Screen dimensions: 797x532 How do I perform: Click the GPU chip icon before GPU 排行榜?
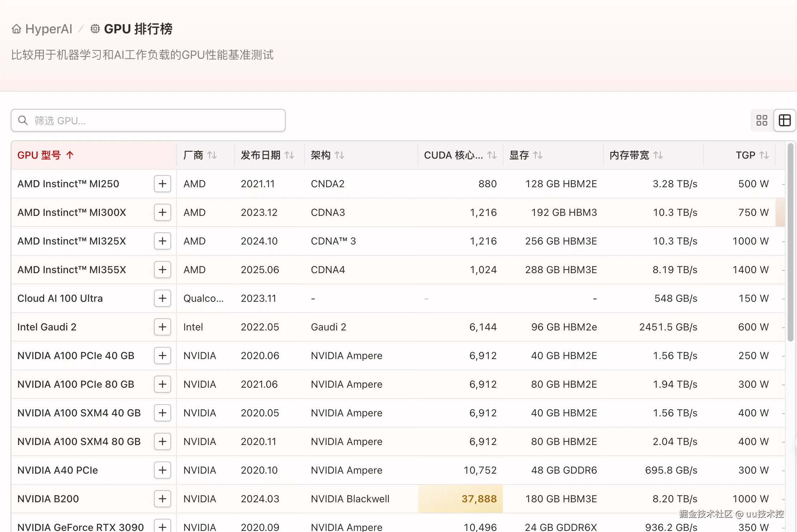(x=95, y=28)
